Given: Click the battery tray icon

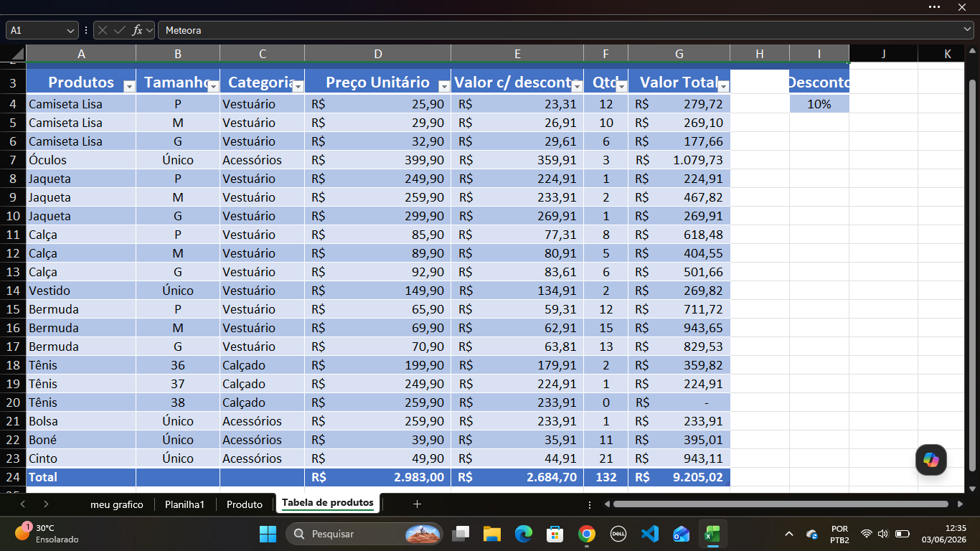Looking at the screenshot, I should pyautogui.click(x=903, y=534).
